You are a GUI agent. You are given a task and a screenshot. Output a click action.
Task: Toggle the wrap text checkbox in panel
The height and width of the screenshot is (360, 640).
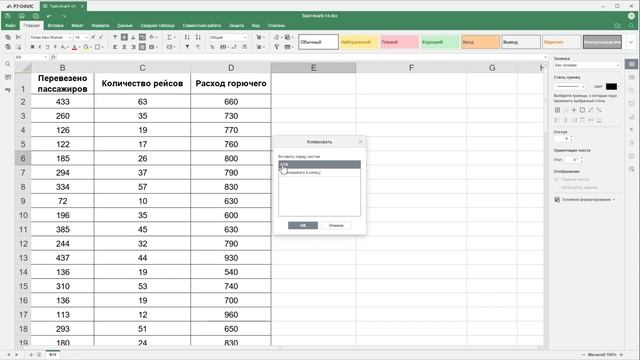pos(557,180)
